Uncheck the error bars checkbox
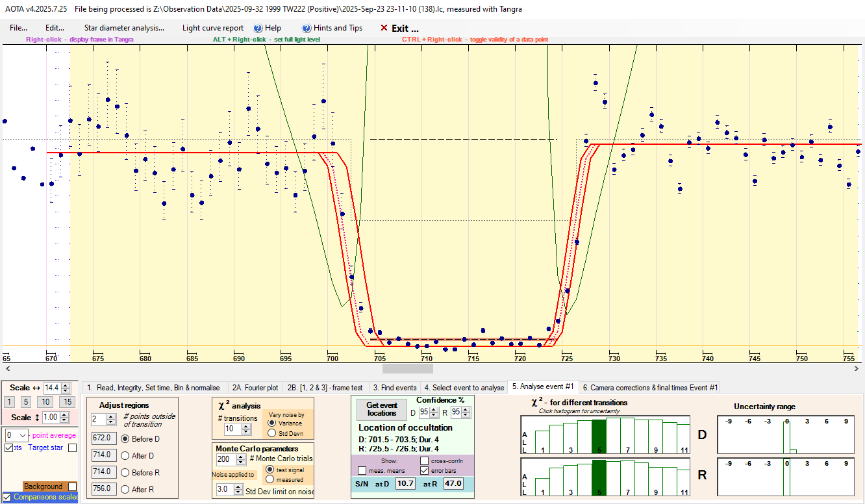Screen dimensions: 865x504 click(x=425, y=470)
